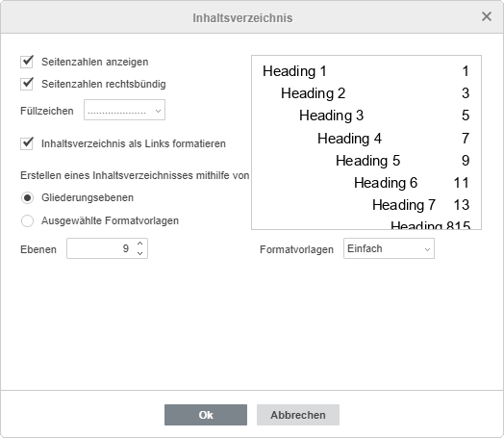Click Heading 1 in the preview
Viewport: 504px width, 438px height.
(294, 71)
